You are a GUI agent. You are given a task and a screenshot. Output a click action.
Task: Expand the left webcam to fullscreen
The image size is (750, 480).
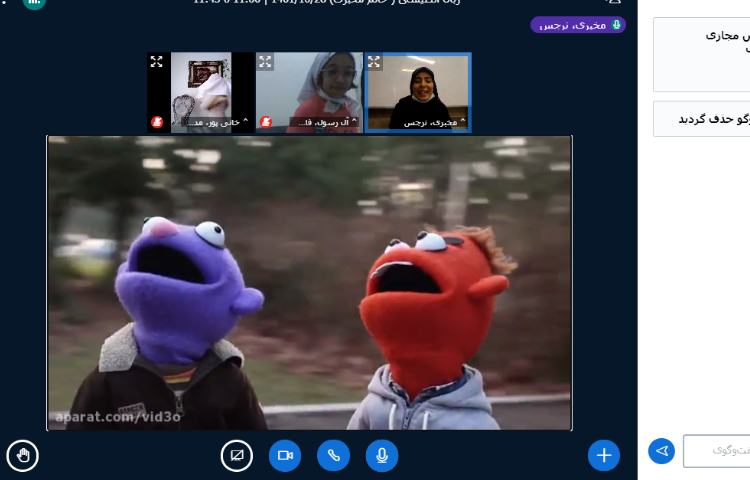157,62
